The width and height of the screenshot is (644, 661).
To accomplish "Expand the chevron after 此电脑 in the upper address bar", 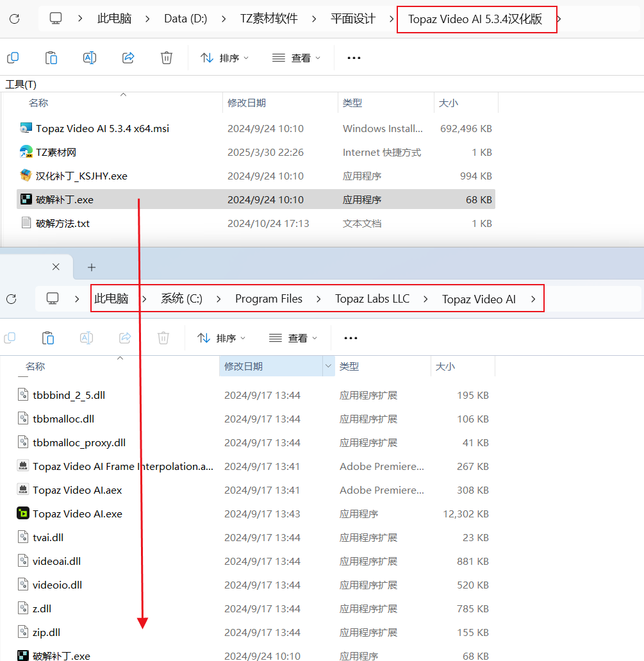I will pyautogui.click(x=147, y=19).
